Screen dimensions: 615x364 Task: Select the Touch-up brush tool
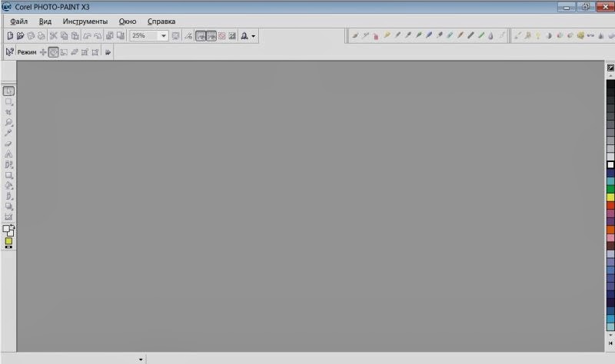point(8,164)
